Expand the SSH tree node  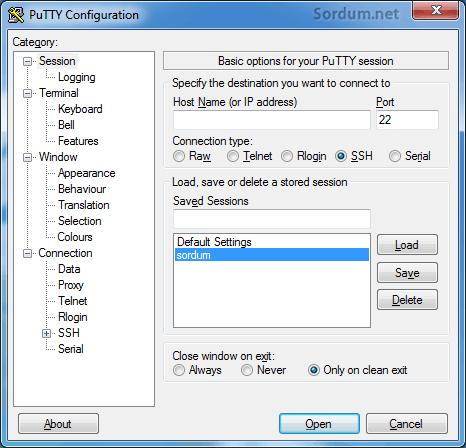tap(47, 333)
